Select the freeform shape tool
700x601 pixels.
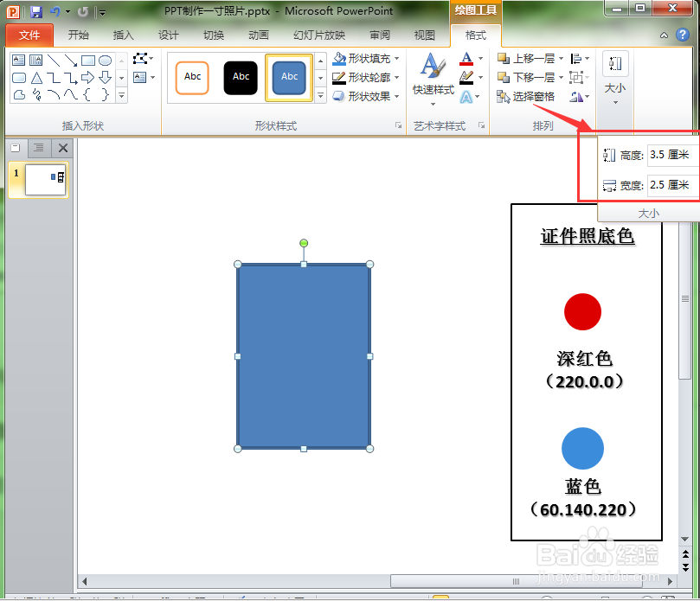(x=19, y=94)
